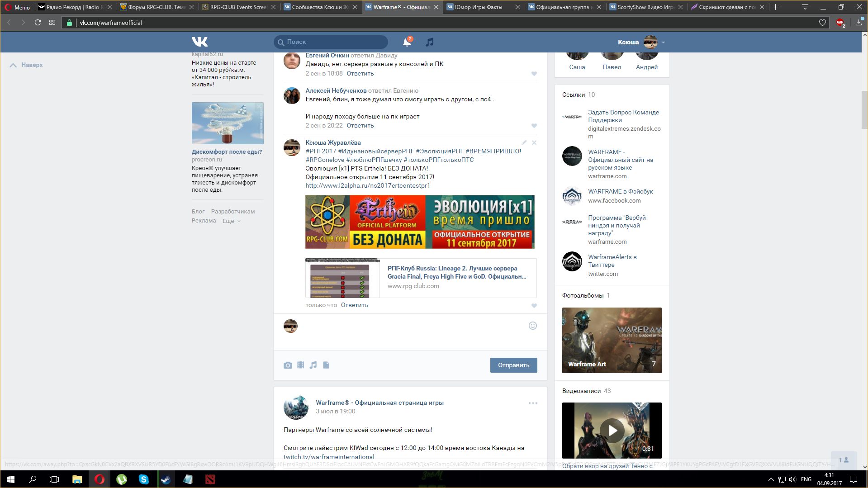The image size is (868, 488).
Task: Reply to Алексей Небученков's comment
Action: (x=360, y=126)
